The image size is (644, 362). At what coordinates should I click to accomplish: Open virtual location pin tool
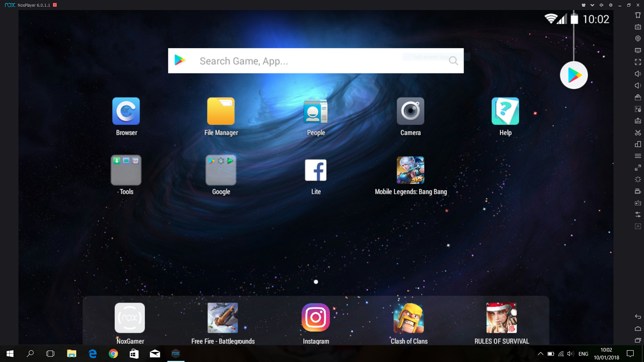click(638, 39)
